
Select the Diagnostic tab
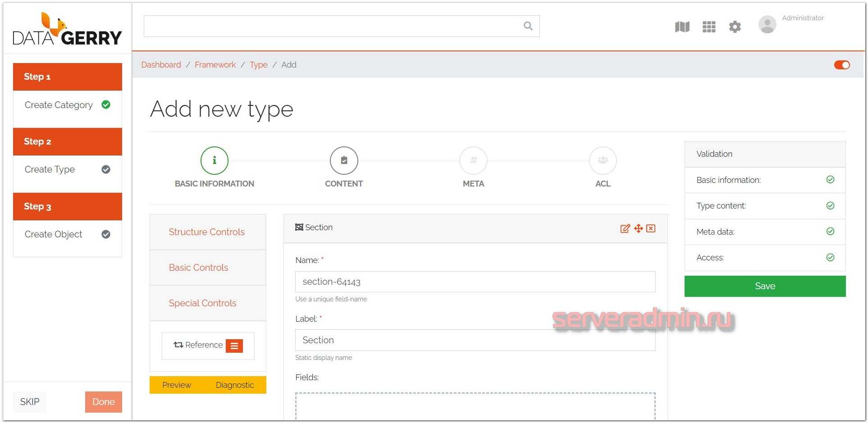[x=235, y=385]
